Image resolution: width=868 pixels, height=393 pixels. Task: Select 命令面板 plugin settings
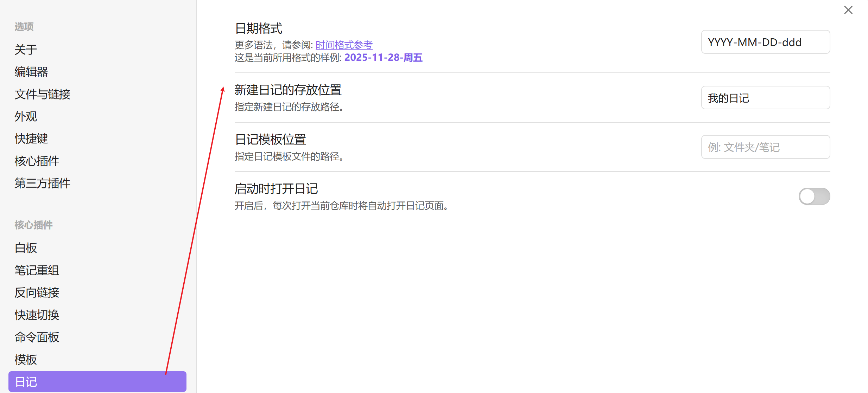pyautogui.click(x=37, y=337)
